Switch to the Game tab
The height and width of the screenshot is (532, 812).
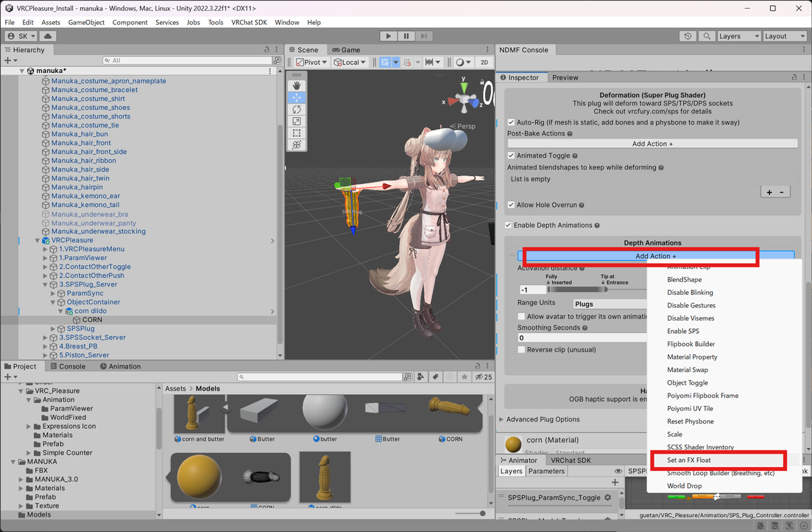(x=346, y=50)
